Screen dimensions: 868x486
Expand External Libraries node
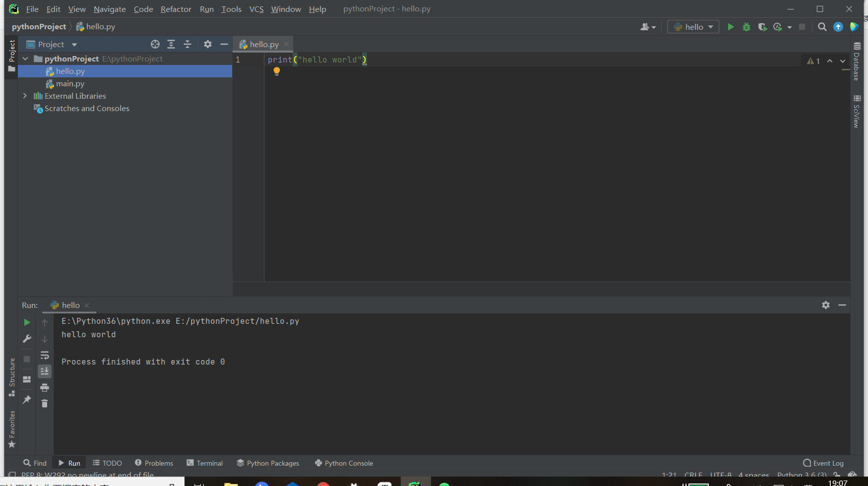click(x=25, y=96)
